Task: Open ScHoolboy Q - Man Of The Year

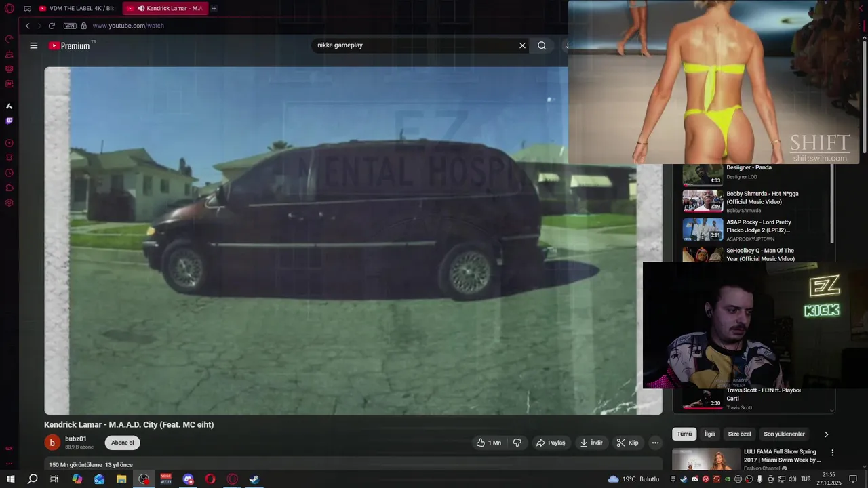Action: pyautogui.click(x=760, y=255)
